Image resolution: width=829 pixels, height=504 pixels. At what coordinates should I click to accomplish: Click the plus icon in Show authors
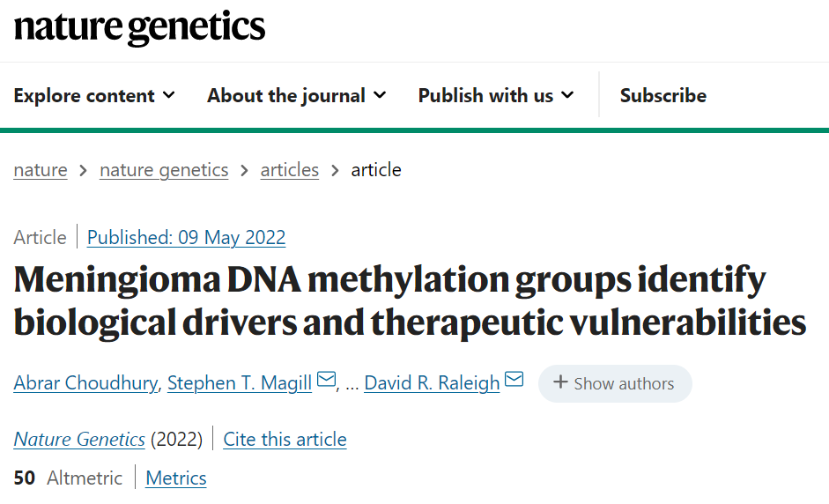(560, 382)
